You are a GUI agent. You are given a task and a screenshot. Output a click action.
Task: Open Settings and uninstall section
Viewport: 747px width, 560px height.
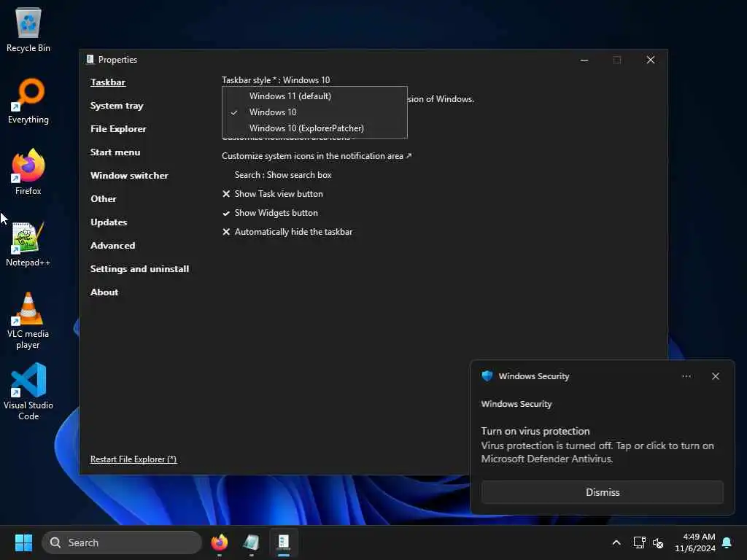tap(139, 268)
